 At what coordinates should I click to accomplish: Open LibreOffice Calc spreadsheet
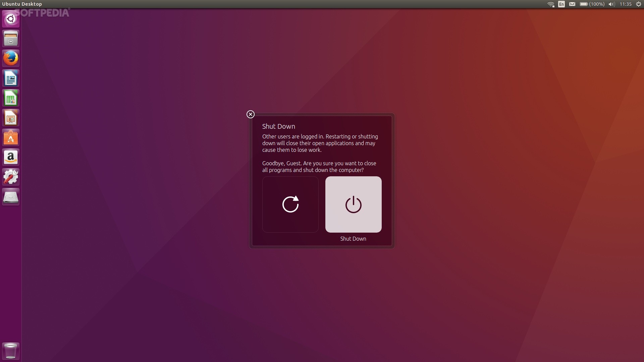point(11,98)
